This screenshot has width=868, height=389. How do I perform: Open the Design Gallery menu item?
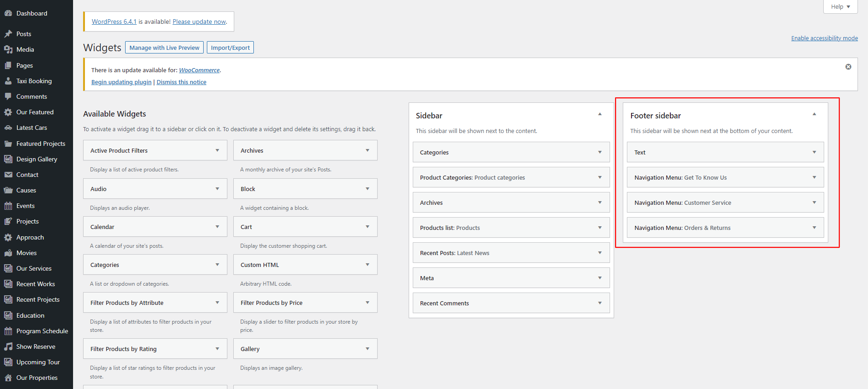(x=37, y=159)
